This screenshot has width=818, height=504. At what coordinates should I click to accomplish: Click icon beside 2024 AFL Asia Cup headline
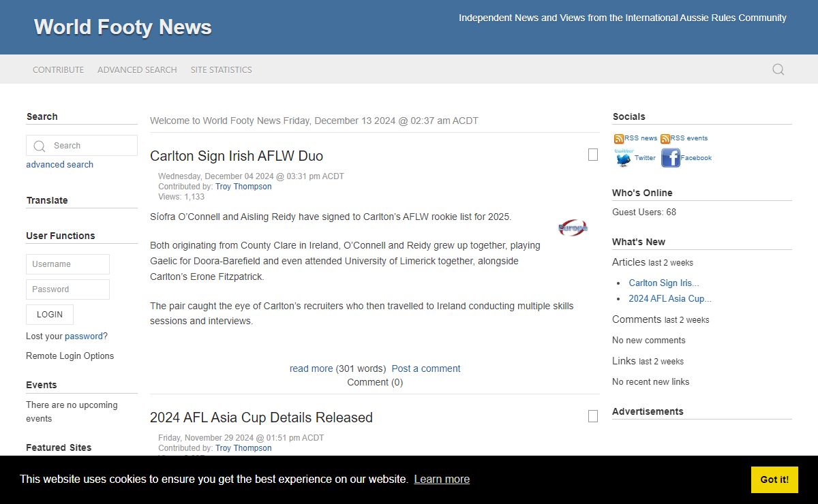pos(593,415)
